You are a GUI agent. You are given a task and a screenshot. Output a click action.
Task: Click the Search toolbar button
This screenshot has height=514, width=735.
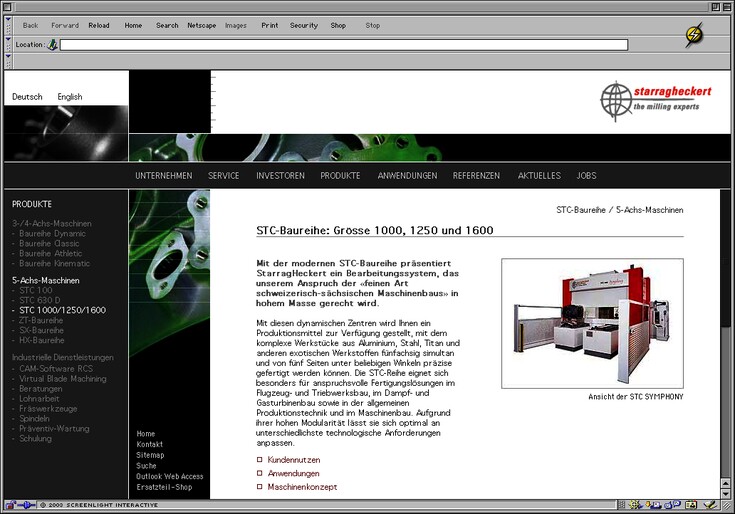click(167, 25)
